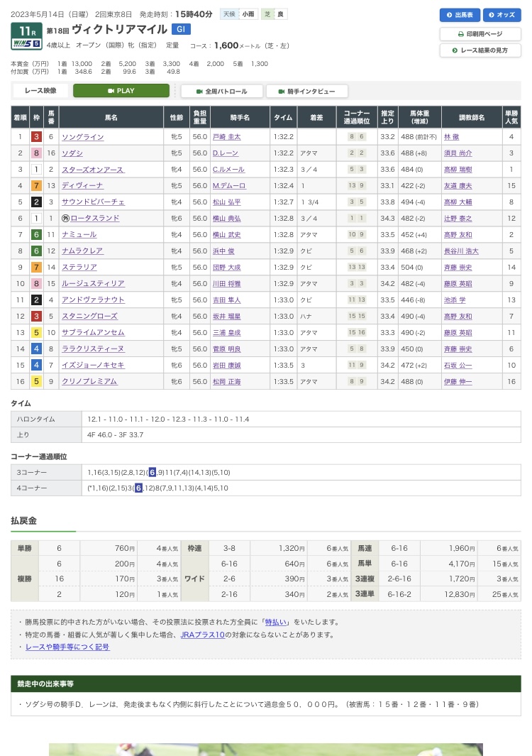This screenshot has width=532, height=756.
Task: Play the race video with PLAY button
Action: pyautogui.click(x=121, y=91)
